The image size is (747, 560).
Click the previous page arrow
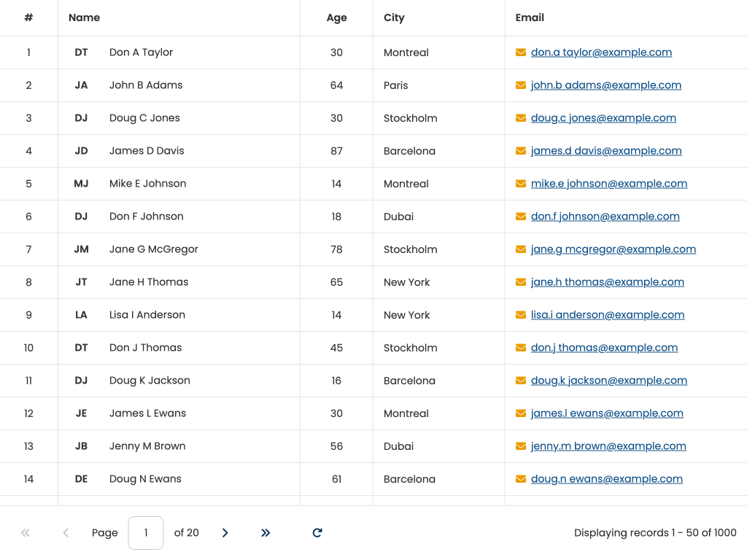pos(66,533)
